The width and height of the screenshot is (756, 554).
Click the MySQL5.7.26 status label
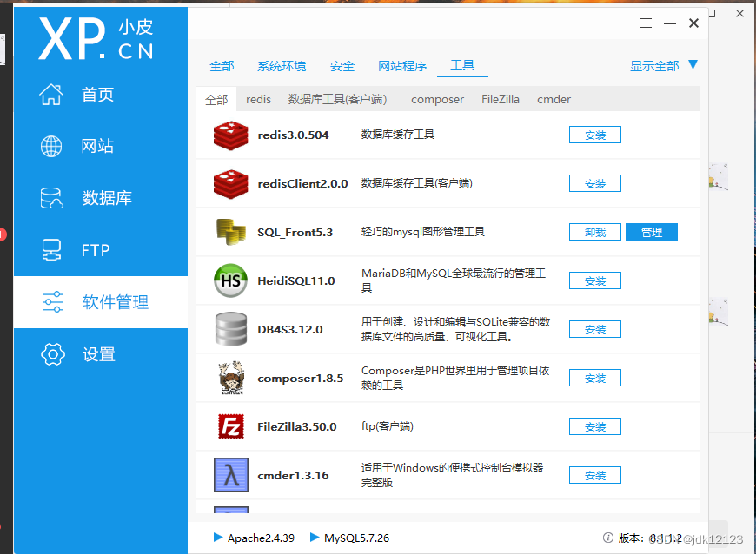(x=357, y=538)
